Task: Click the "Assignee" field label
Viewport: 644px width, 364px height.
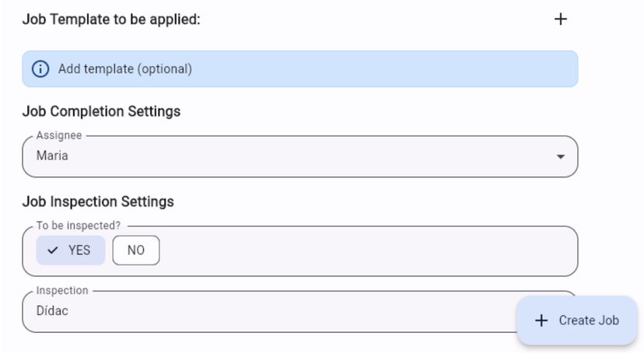Action: click(59, 136)
